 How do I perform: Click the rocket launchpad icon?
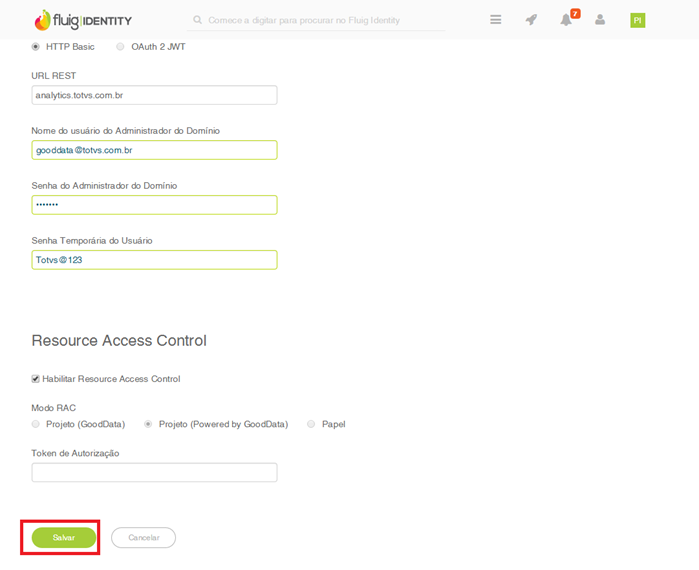point(531,20)
